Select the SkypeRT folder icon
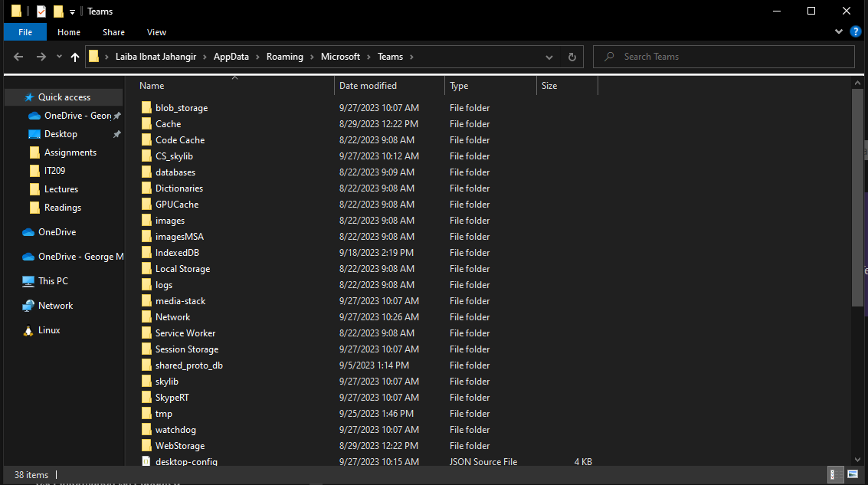The height and width of the screenshot is (485, 868). click(146, 397)
